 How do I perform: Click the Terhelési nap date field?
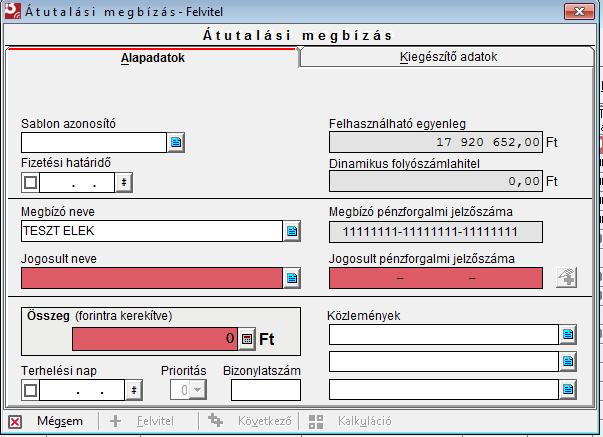pyautogui.click(x=82, y=390)
